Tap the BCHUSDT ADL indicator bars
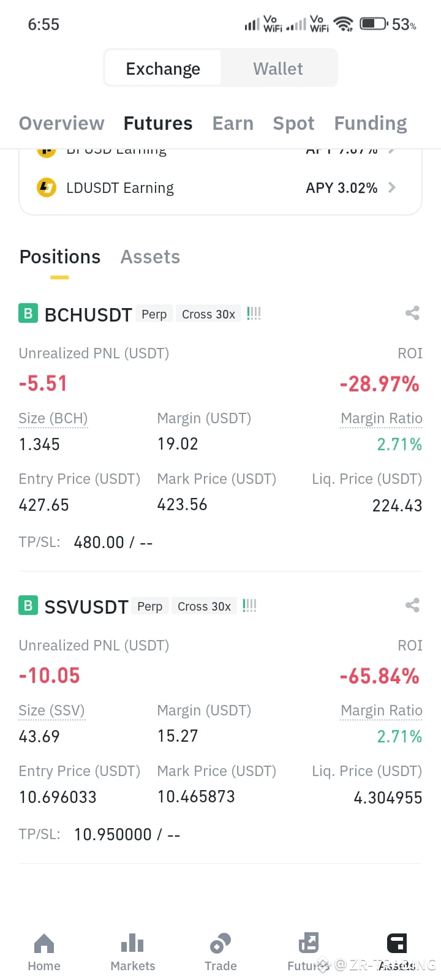 pyautogui.click(x=254, y=314)
